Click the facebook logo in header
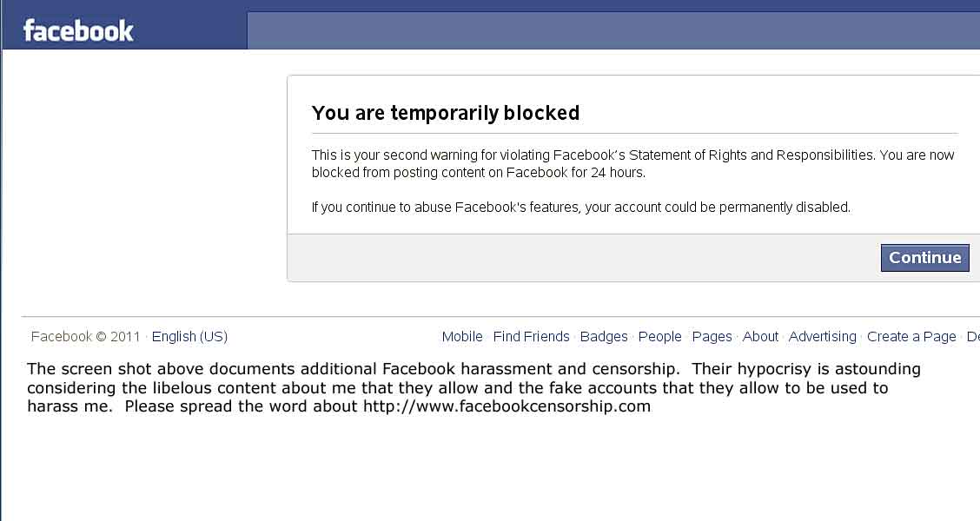The image size is (980, 521). tap(78, 30)
